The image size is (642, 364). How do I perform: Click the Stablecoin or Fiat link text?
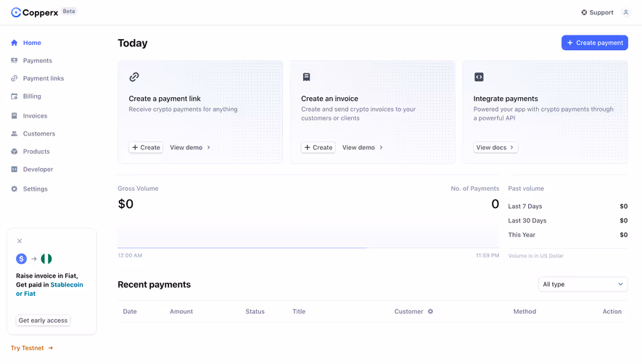(x=49, y=289)
